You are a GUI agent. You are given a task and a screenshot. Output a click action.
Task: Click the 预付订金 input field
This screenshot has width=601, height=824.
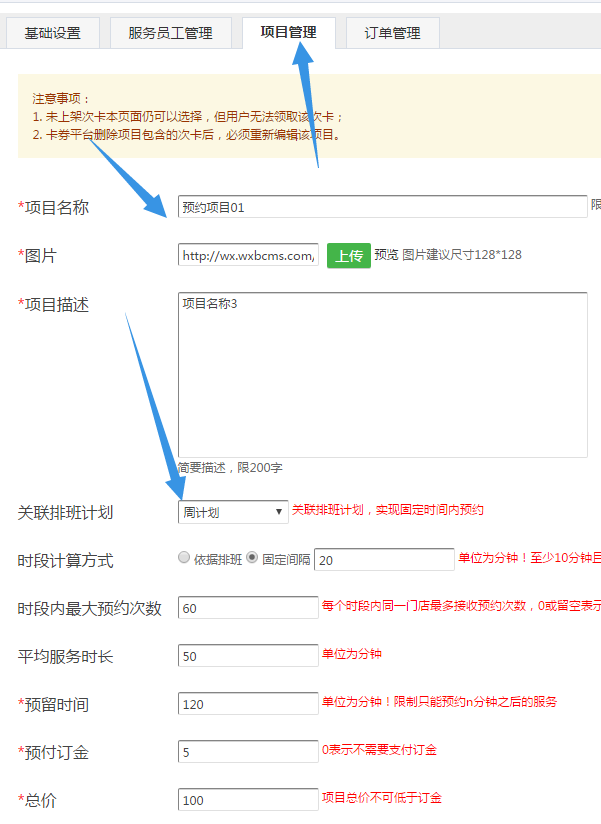[248, 752]
